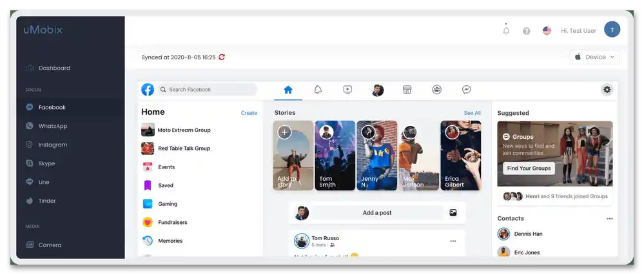Image resolution: width=644 pixels, height=275 pixels.
Task: Click the Add to story card
Action: coord(293,156)
